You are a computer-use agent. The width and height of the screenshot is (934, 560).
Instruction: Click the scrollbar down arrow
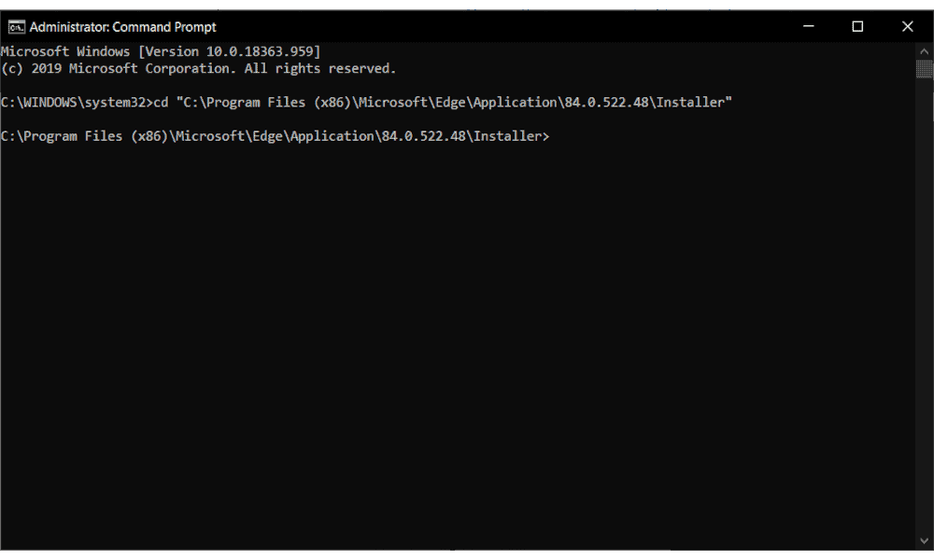[924, 541]
